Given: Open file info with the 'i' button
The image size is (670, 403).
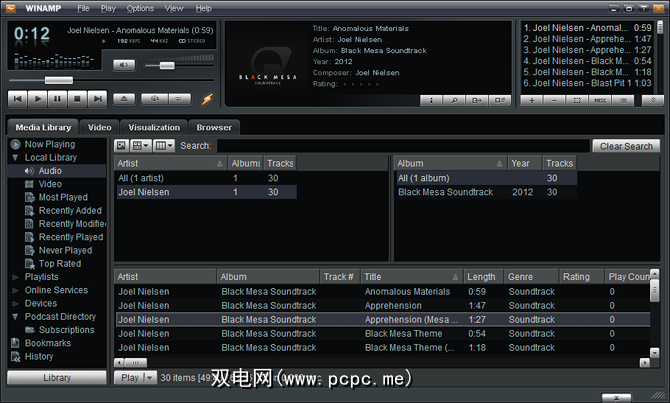Looking at the screenshot, I should click(431, 100).
